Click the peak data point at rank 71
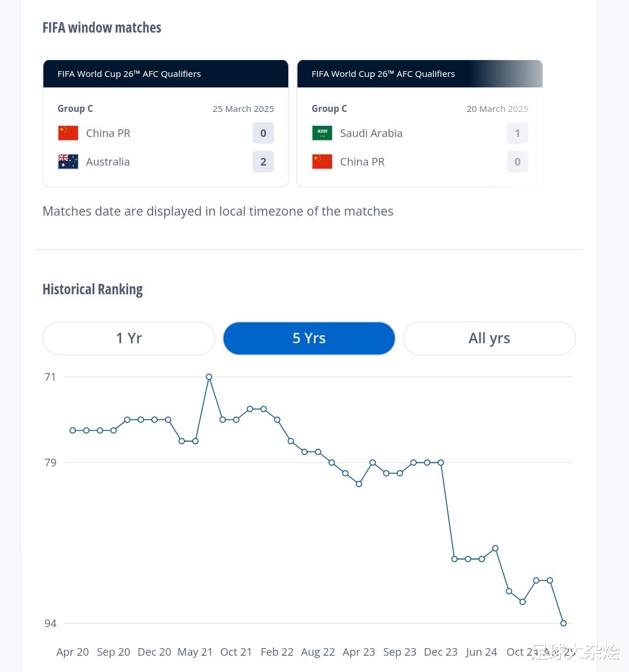The image size is (629, 672). [209, 377]
